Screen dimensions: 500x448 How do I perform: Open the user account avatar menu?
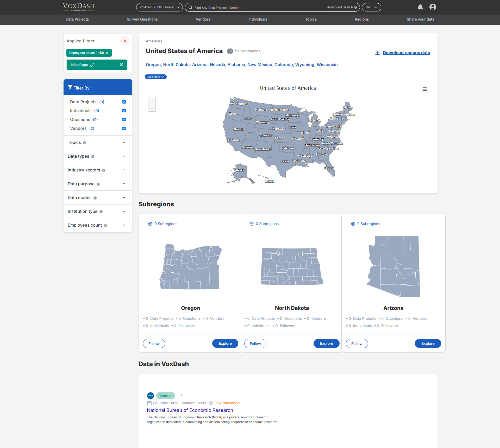point(433,7)
